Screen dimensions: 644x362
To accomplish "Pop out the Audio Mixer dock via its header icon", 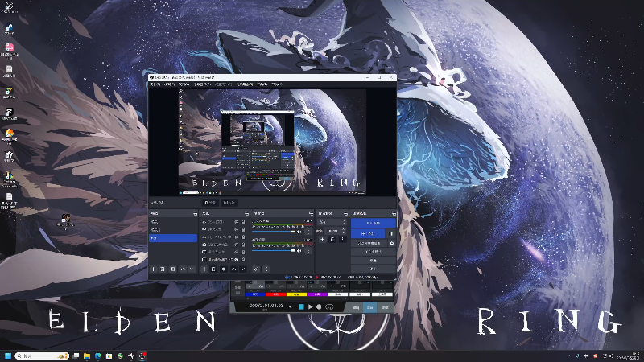I will pyautogui.click(x=311, y=213).
